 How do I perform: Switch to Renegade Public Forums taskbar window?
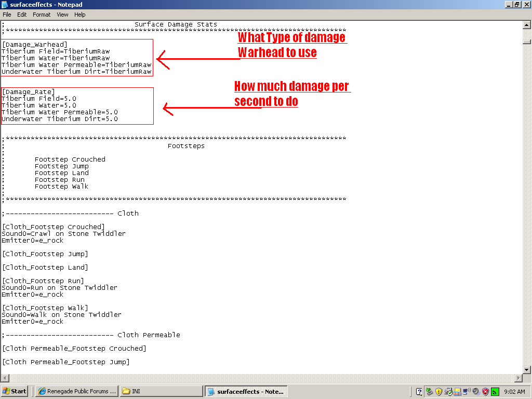[76, 391]
